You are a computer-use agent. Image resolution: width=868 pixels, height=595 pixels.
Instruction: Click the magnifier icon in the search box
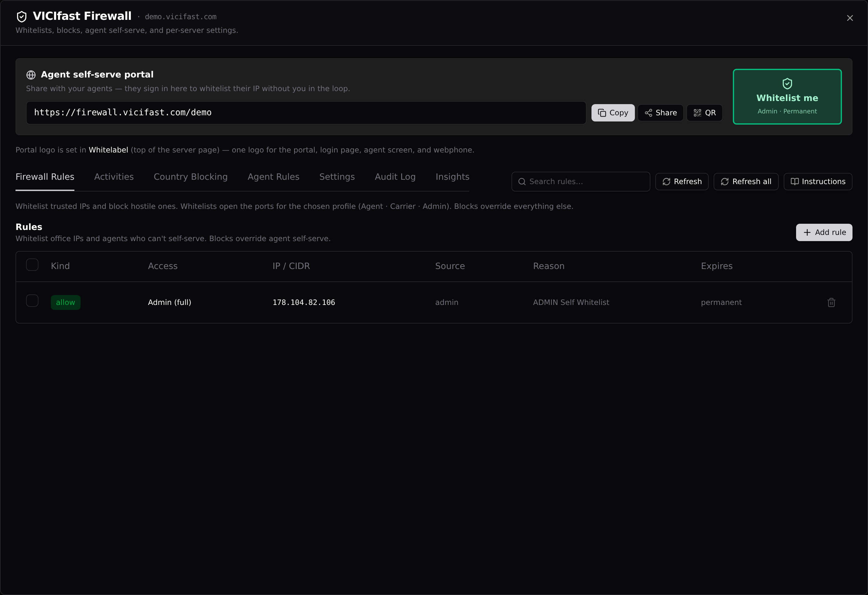(522, 182)
